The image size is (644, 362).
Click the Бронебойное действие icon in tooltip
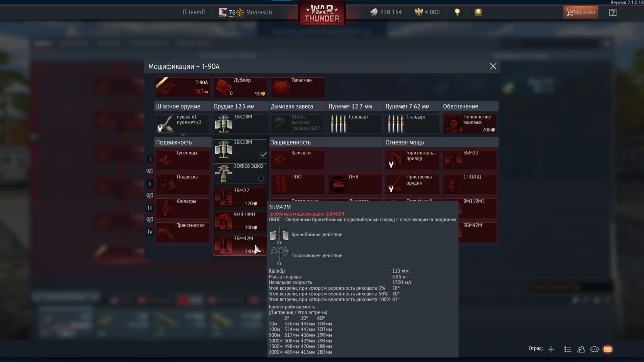(279, 235)
